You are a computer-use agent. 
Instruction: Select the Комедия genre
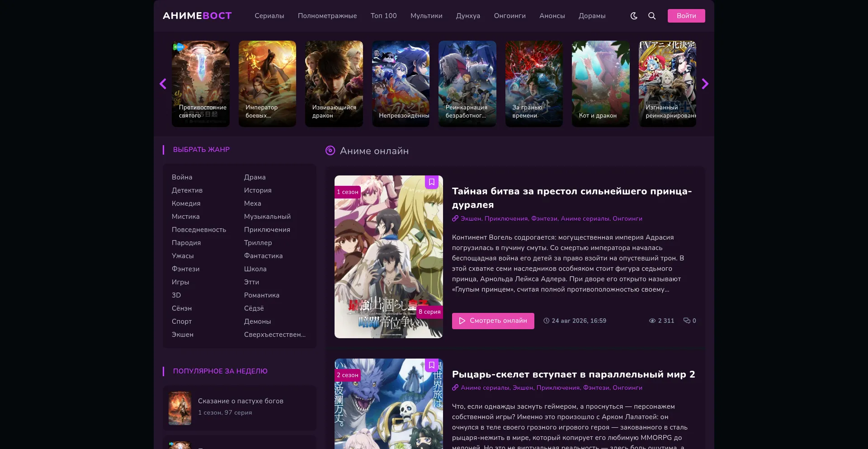[186, 203]
